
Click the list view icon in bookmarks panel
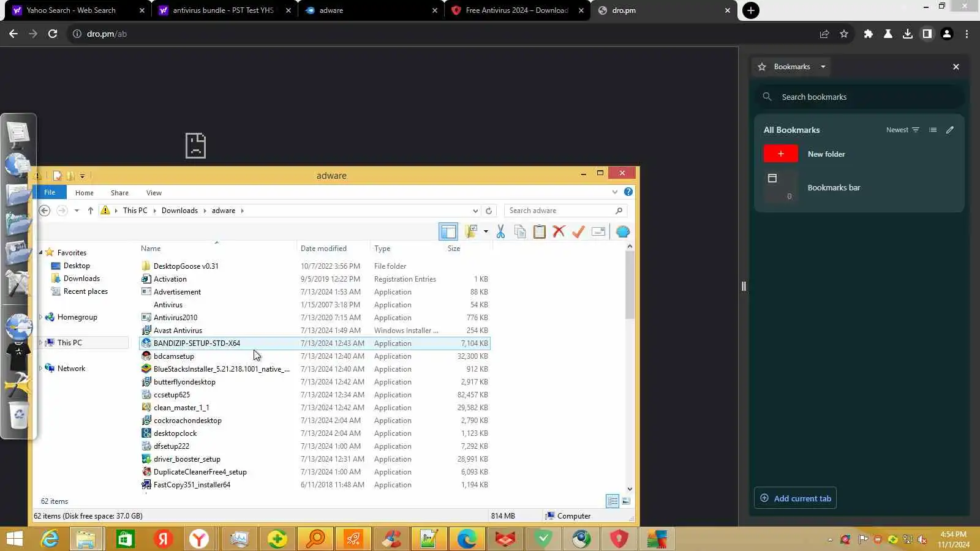tap(932, 130)
